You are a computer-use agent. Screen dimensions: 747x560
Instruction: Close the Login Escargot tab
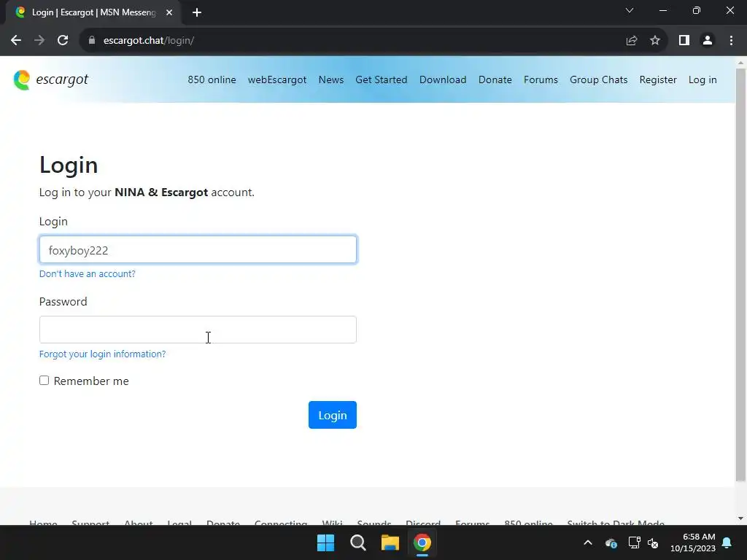169,12
